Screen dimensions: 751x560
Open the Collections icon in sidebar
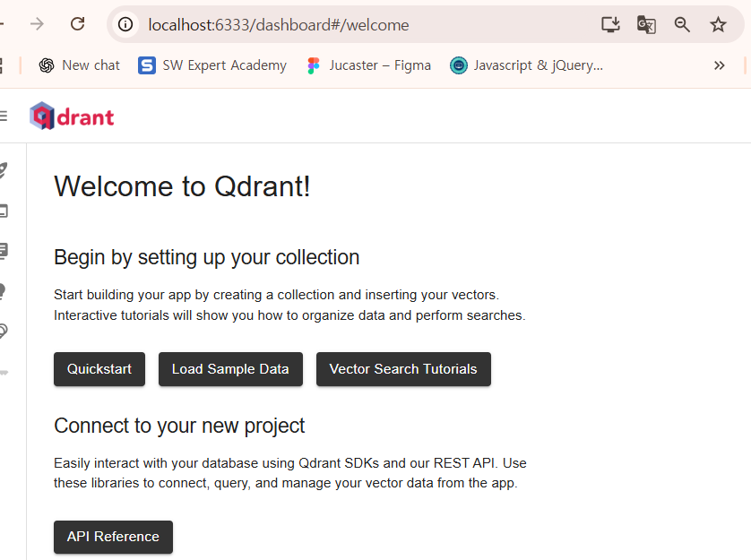click(3, 251)
